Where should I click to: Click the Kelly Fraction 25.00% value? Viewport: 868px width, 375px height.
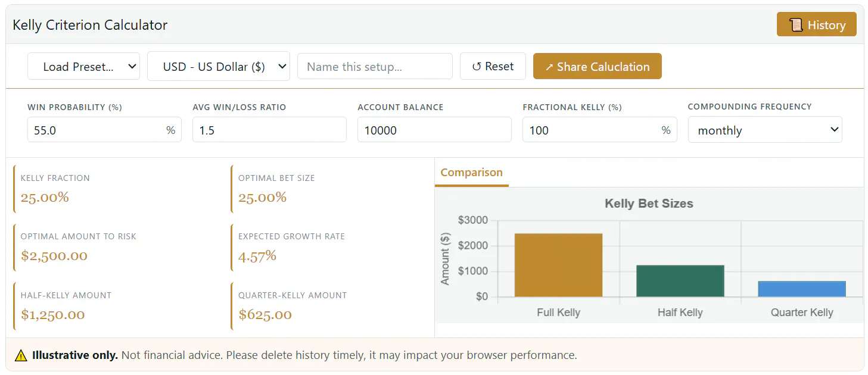click(x=45, y=197)
